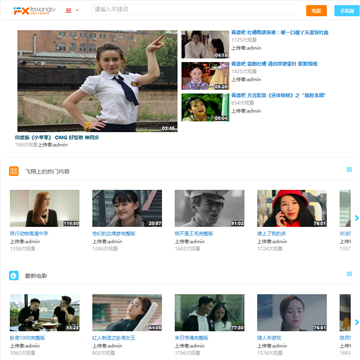Open title link of video with 1825 views
The width and height of the screenshot is (360, 360).
pos(274,64)
